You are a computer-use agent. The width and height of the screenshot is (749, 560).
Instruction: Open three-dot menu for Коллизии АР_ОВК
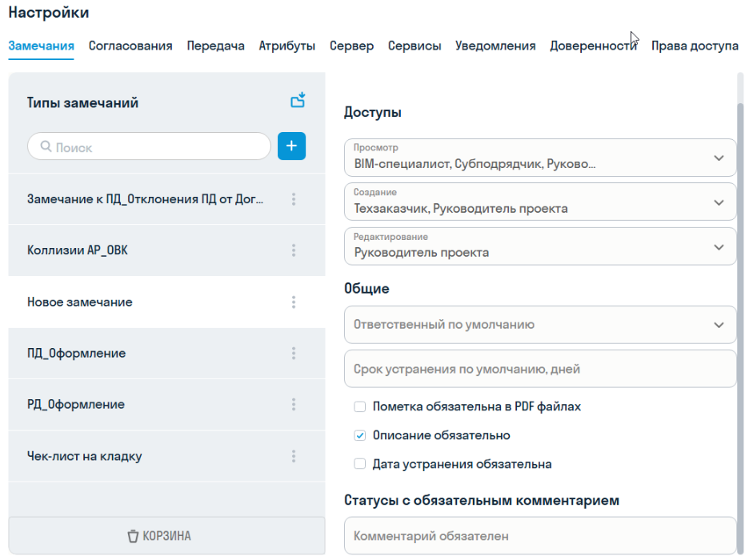294,250
